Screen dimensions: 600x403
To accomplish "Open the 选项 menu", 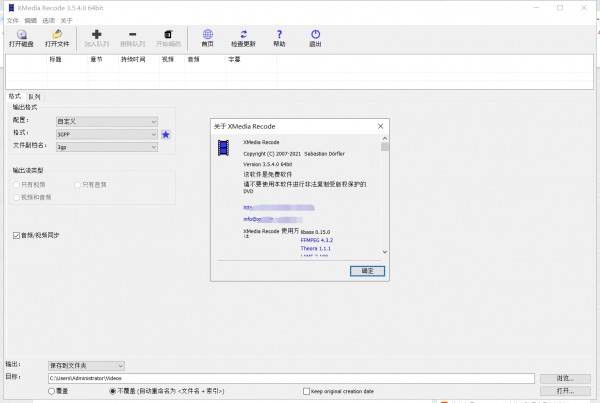I will [x=49, y=21].
